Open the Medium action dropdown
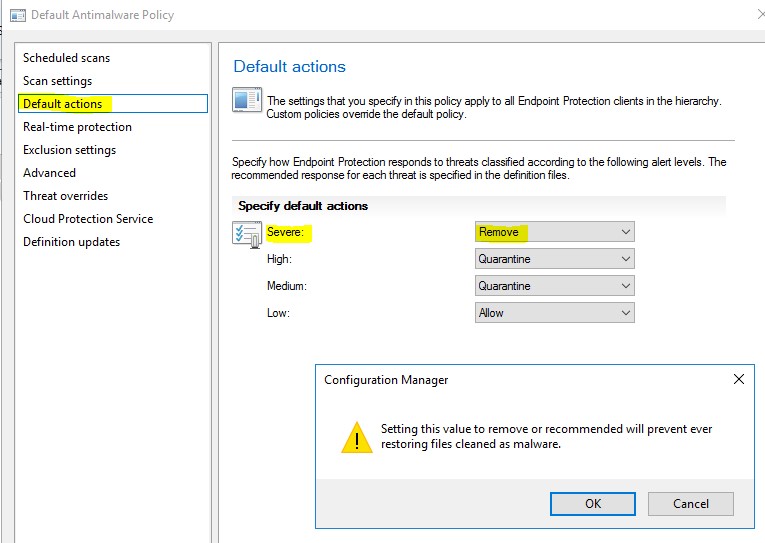 coord(555,286)
